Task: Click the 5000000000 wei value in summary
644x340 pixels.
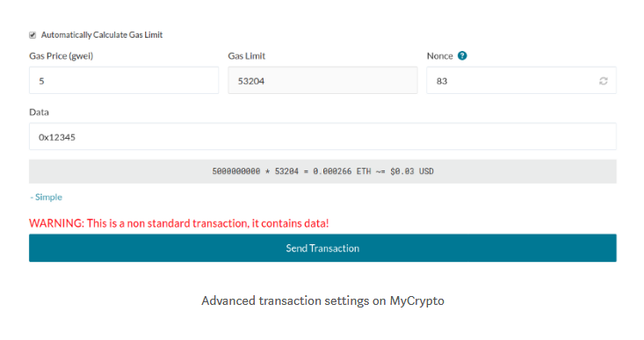Action: coord(235,171)
